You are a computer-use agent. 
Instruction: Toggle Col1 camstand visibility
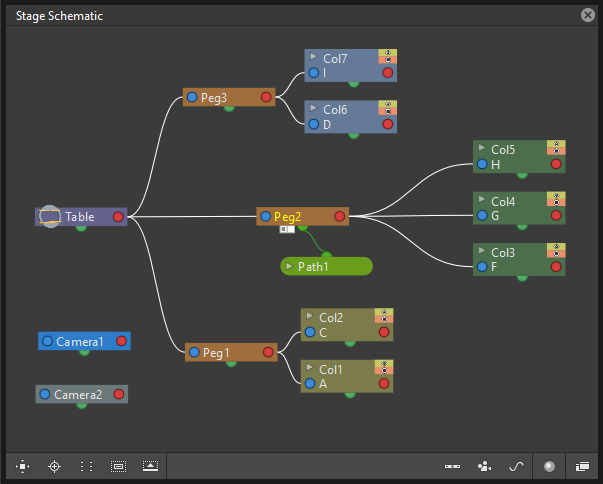[x=384, y=371]
